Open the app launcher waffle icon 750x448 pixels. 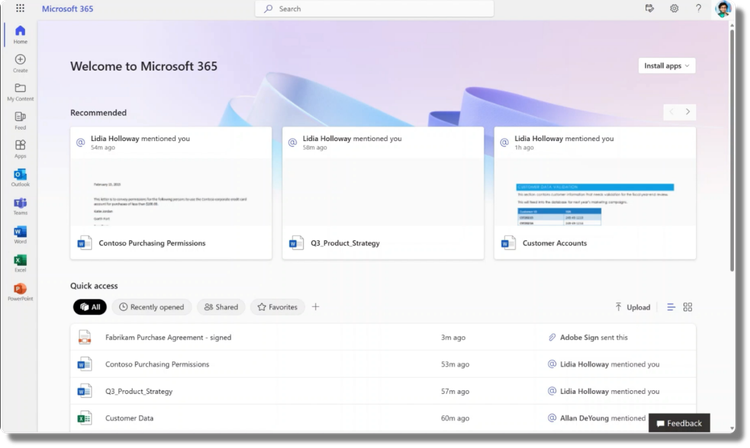(x=20, y=8)
